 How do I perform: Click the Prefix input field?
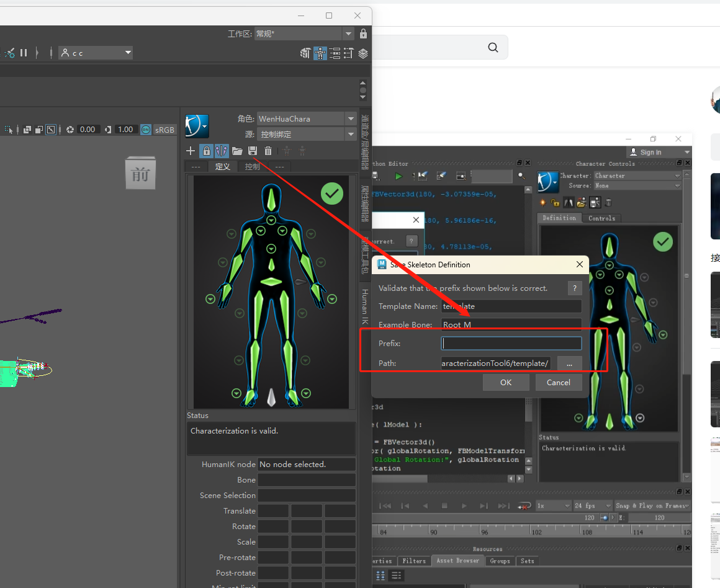[x=511, y=344]
